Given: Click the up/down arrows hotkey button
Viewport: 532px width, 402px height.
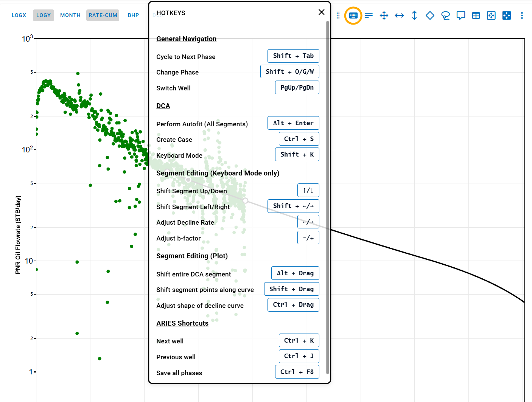Looking at the screenshot, I should click(x=308, y=190).
